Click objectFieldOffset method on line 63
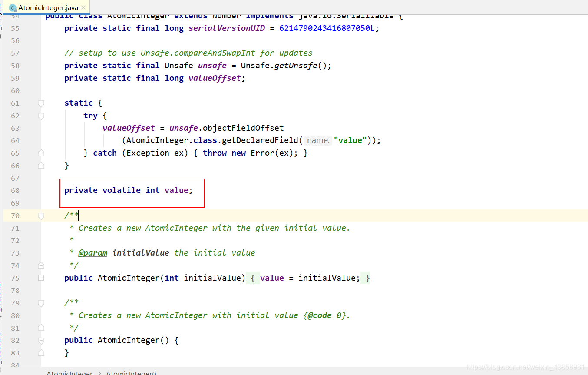588x375 pixels. [243, 128]
